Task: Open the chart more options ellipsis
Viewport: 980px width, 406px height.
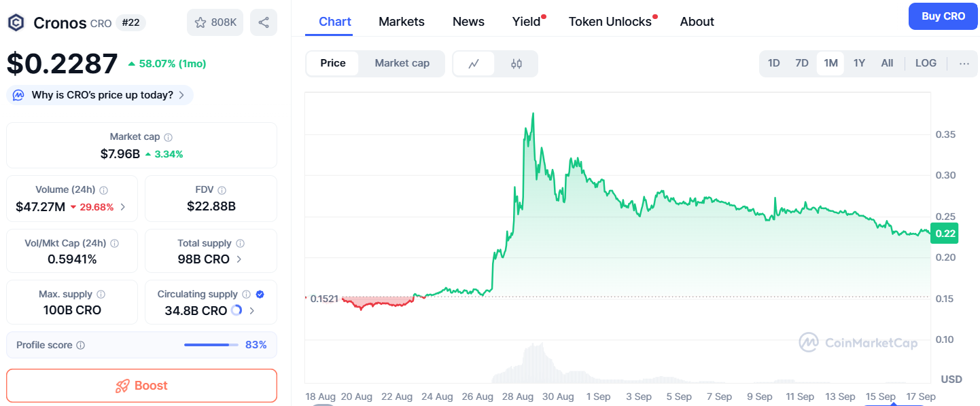Action: (x=964, y=63)
